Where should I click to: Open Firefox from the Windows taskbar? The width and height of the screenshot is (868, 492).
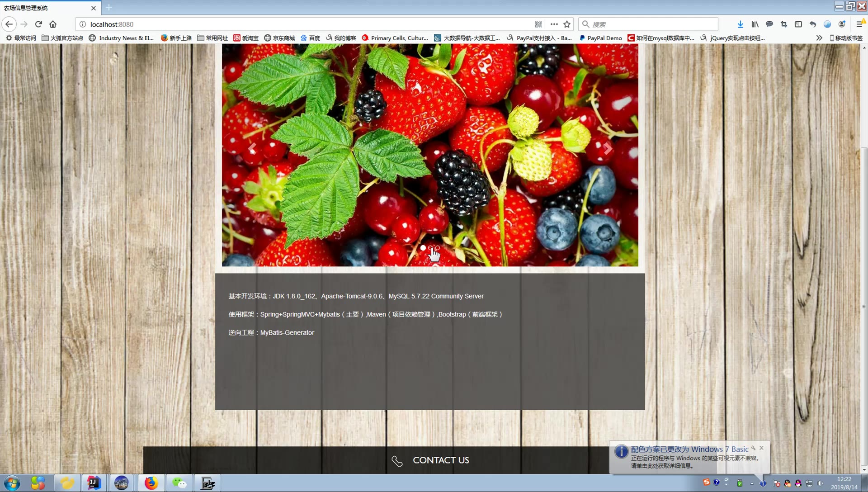(151, 483)
